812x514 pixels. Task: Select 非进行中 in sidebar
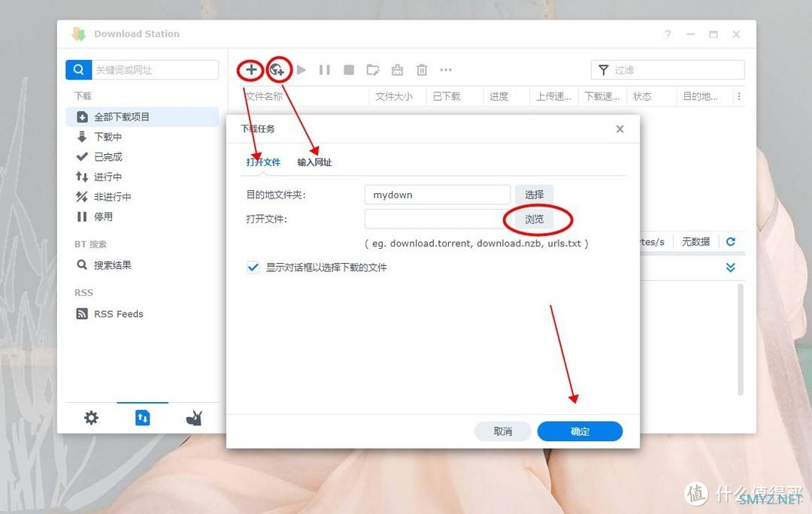tap(142, 197)
